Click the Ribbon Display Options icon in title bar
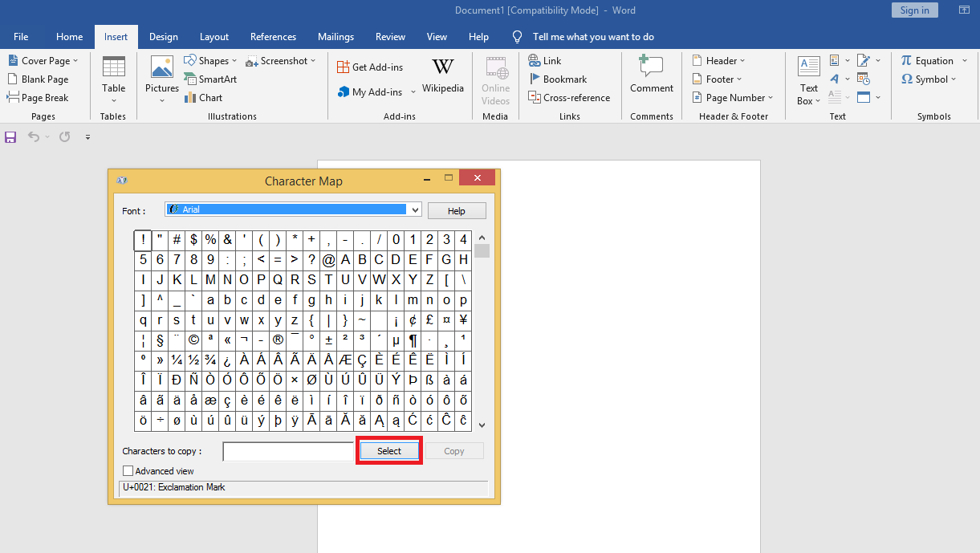The width and height of the screenshot is (980, 553). tap(964, 10)
